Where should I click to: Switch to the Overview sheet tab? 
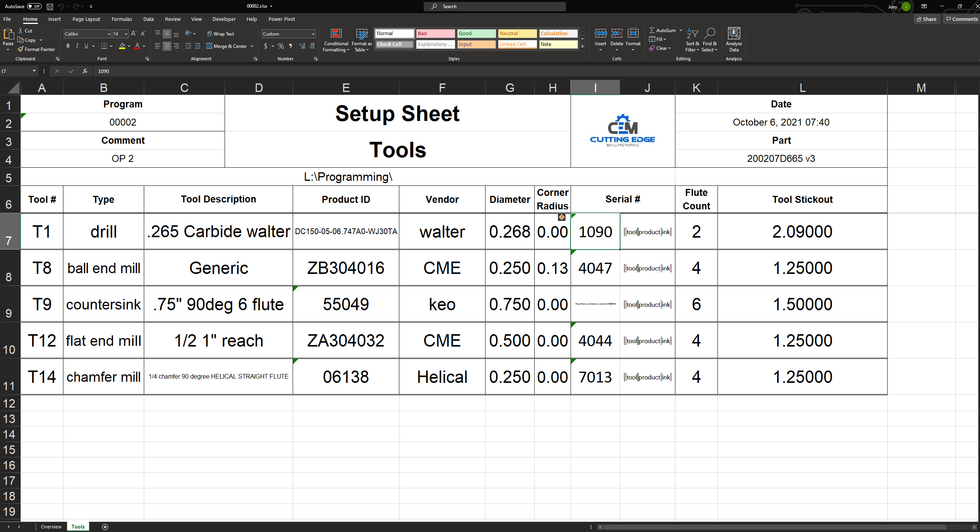click(51, 527)
